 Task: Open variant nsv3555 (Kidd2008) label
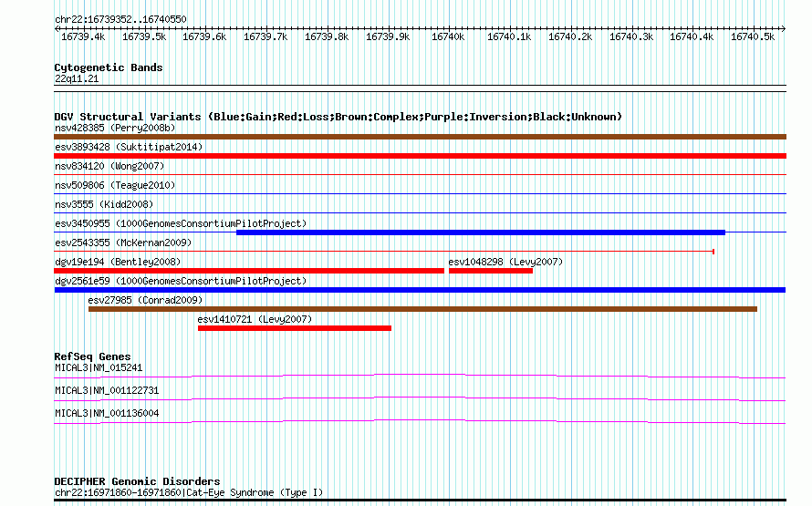pyautogui.click(x=104, y=204)
